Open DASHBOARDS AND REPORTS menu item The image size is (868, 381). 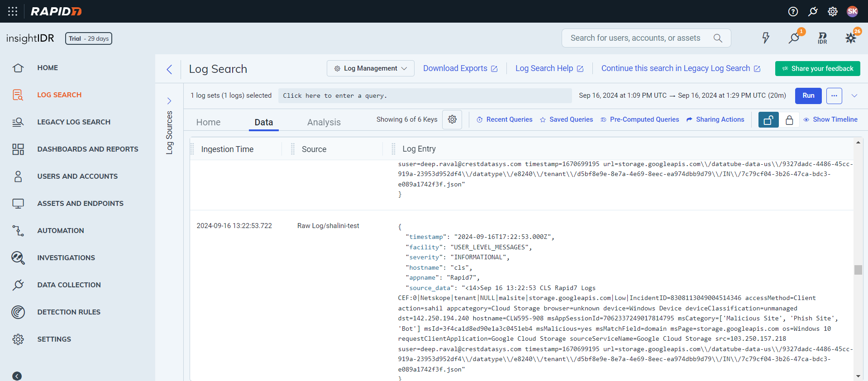[88, 149]
